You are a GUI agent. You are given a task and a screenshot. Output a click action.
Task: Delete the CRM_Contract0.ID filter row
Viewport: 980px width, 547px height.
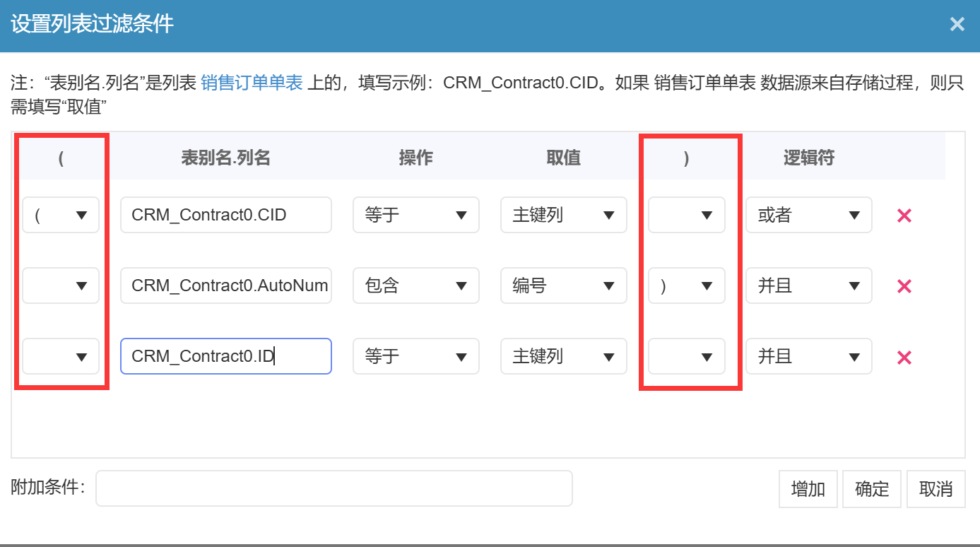tap(904, 357)
